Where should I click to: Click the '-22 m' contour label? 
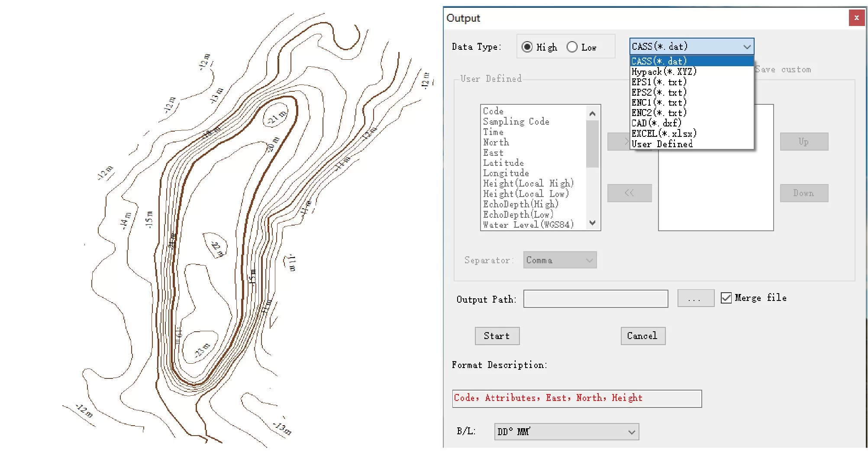pyautogui.click(x=217, y=249)
